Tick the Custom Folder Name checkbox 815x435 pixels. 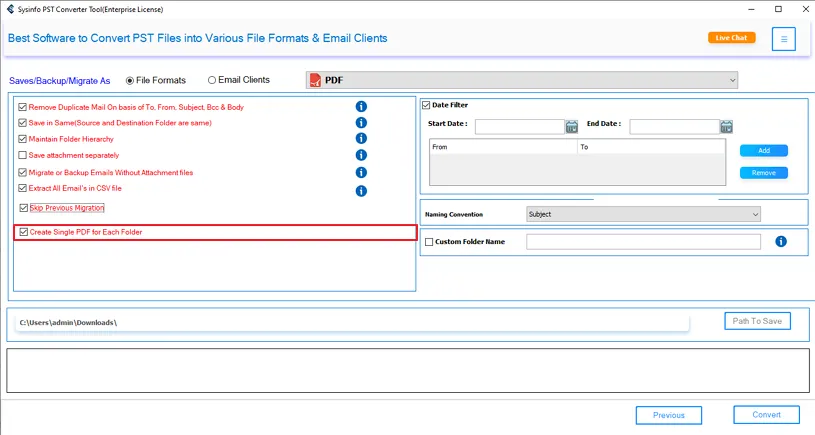point(429,242)
